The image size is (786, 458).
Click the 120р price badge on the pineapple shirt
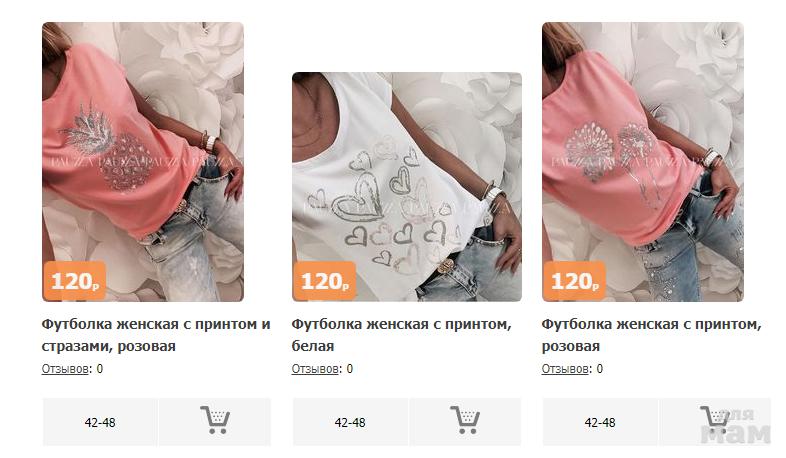(x=75, y=281)
